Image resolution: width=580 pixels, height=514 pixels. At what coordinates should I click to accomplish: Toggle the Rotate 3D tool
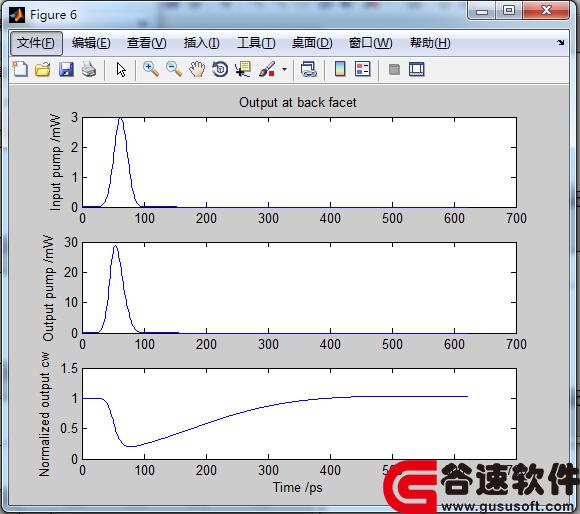tap(220, 69)
